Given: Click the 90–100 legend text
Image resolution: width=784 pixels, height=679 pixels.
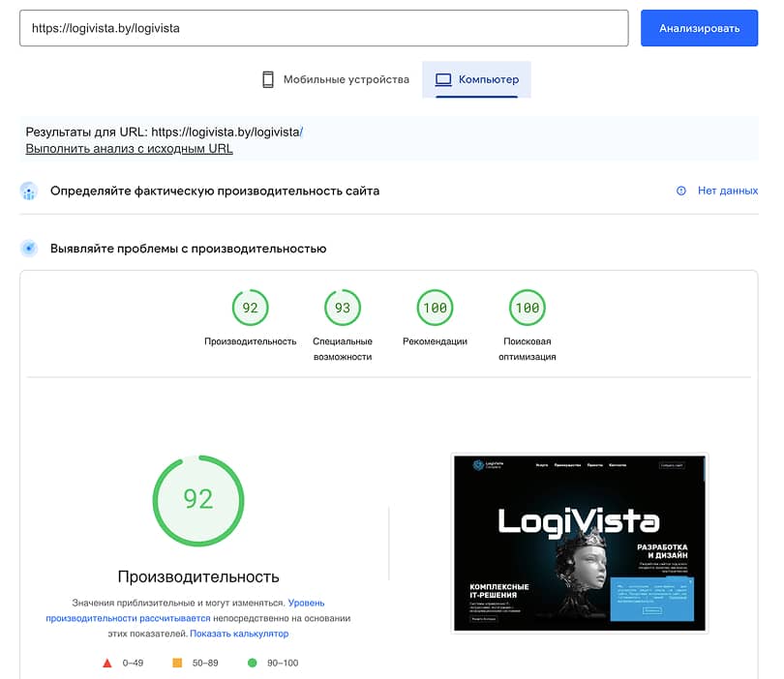Looking at the screenshot, I should [283, 663].
